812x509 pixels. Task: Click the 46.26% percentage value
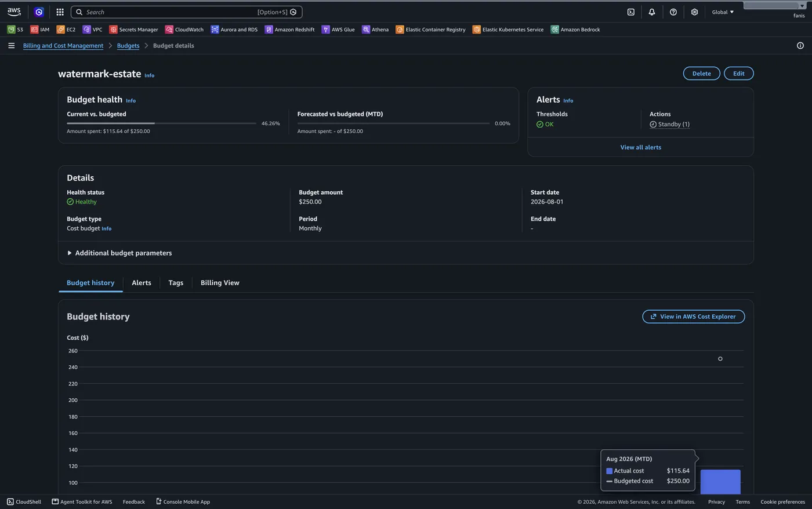(x=271, y=123)
